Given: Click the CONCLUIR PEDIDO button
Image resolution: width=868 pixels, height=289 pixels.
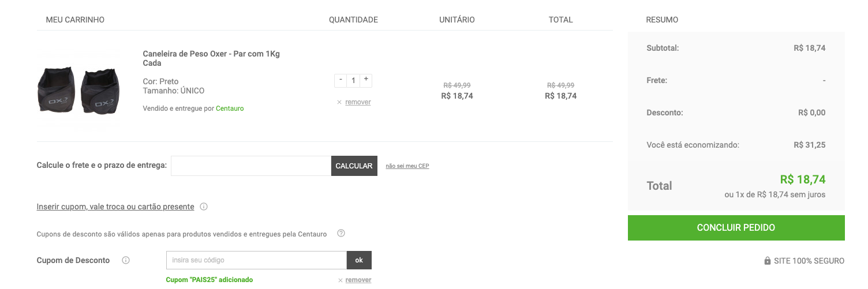Looking at the screenshot, I should point(736,228).
